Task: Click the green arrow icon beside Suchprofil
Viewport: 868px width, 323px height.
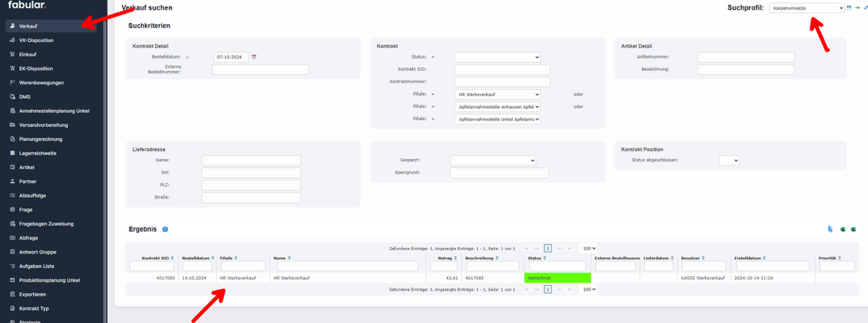Action: pos(857,8)
